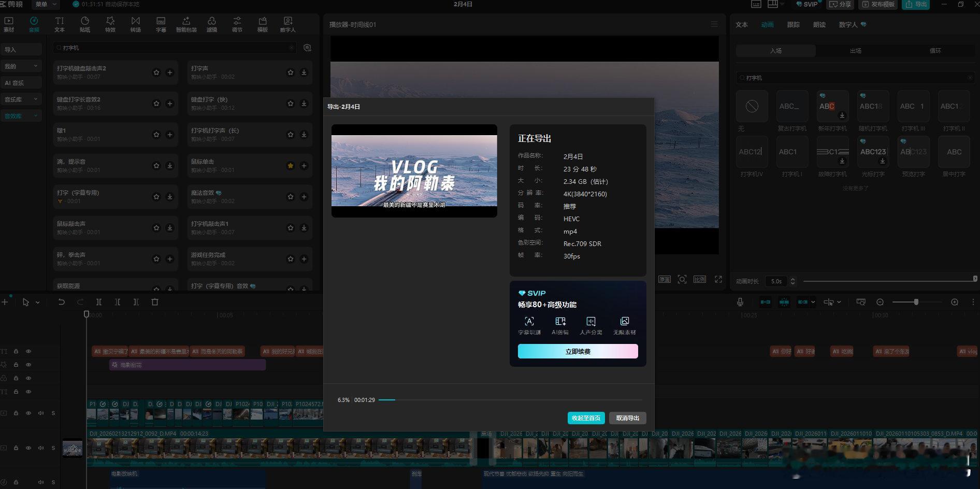Unfavorite the starred 鼠标单击 sound
The width and height of the screenshot is (980, 489).
[x=291, y=166]
